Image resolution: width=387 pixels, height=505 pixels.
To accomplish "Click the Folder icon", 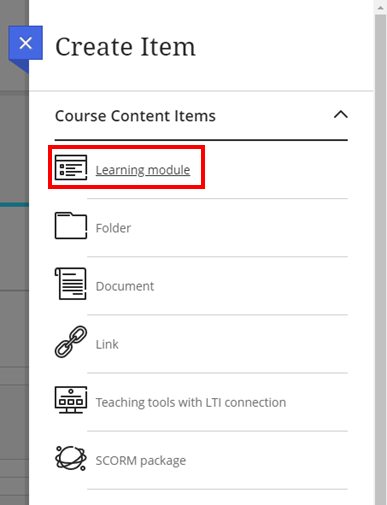I will point(71,226).
